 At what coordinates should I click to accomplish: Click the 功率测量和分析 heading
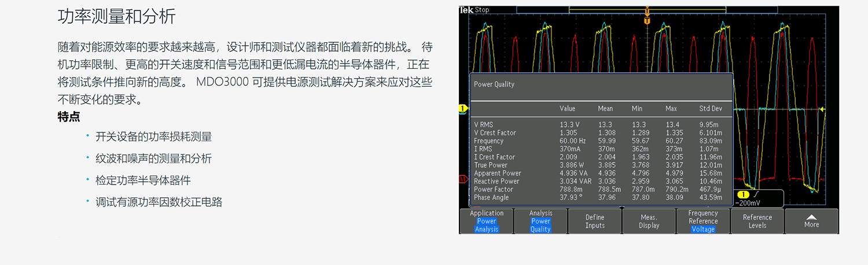(116, 17)
